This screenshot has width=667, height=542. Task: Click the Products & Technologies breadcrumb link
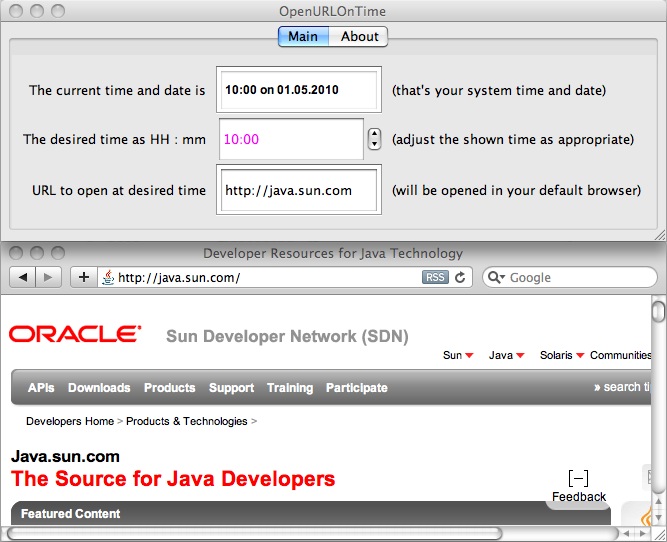coord(186,421)
